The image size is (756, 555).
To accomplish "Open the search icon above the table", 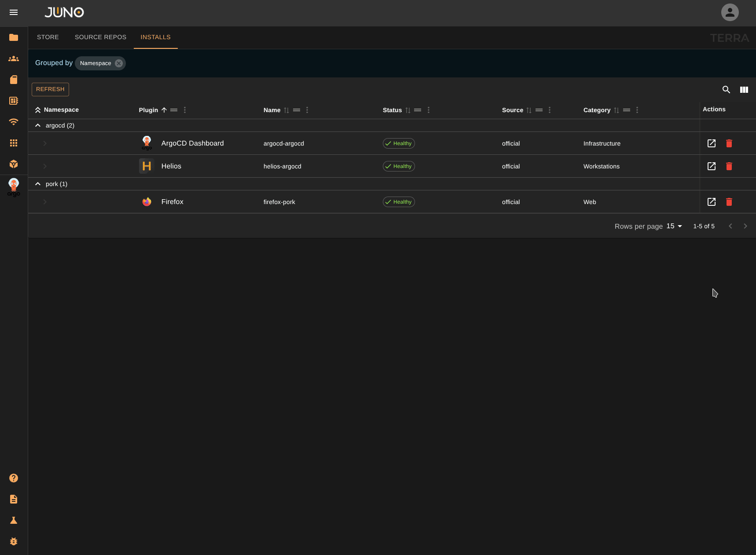I will [x=726, y=90].
